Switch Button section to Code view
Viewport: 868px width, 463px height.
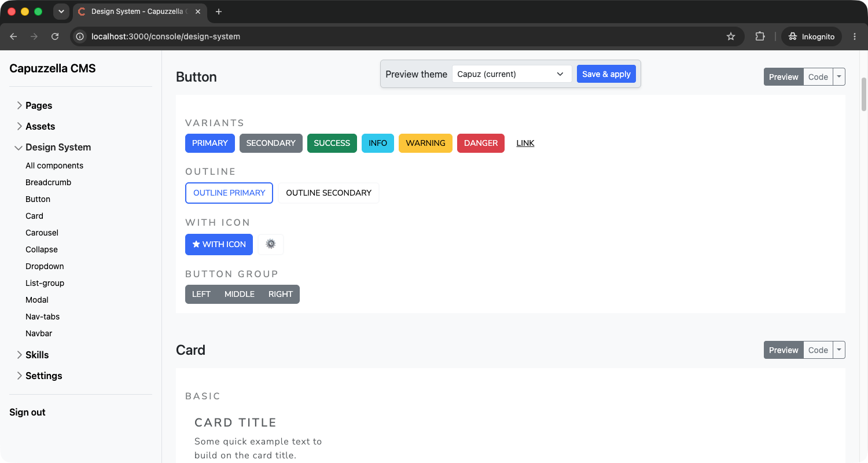[x=818, y=77]
